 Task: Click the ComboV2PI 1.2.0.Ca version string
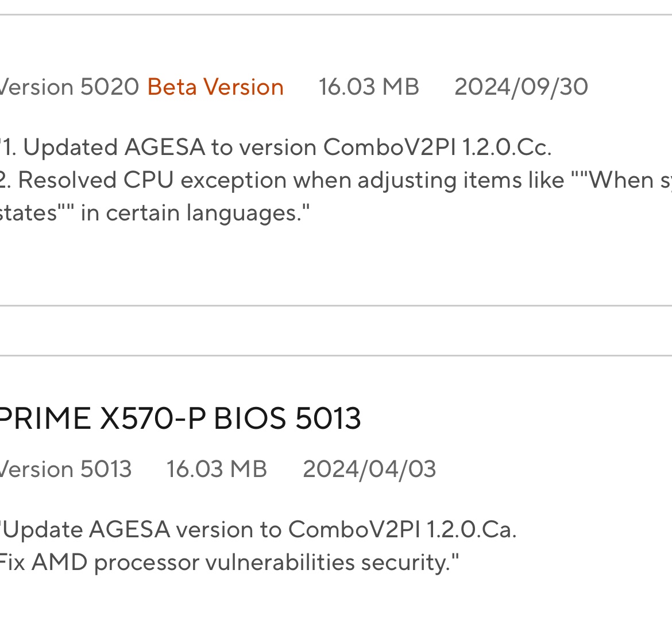[402, 529]
